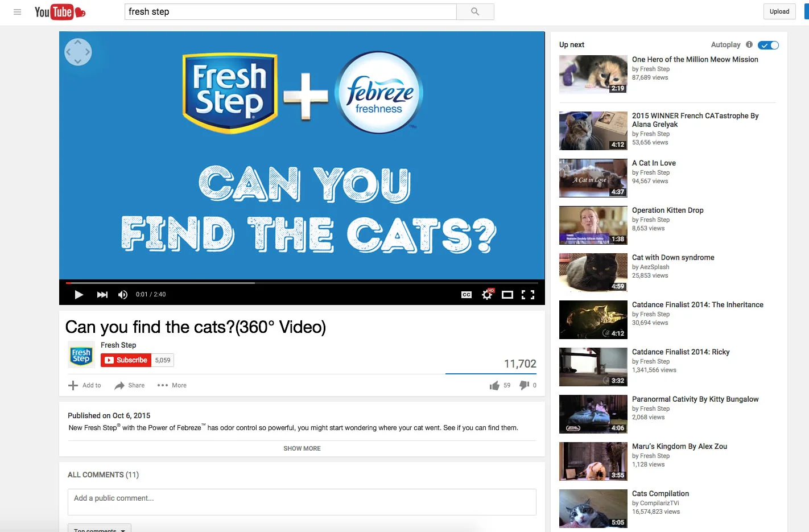Click the Upload button
Image resolution: width=809 pixels, height=532 pixels.
pyautogui.click(x=779, y=12)
